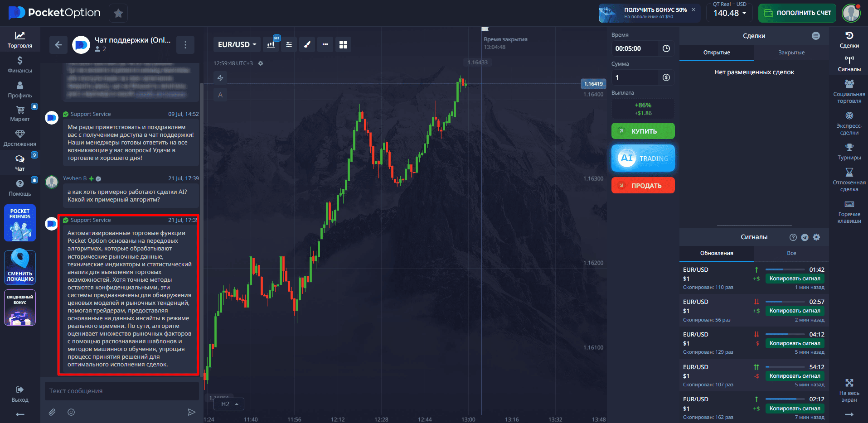Click the red Sell button

tap(643, 185)
